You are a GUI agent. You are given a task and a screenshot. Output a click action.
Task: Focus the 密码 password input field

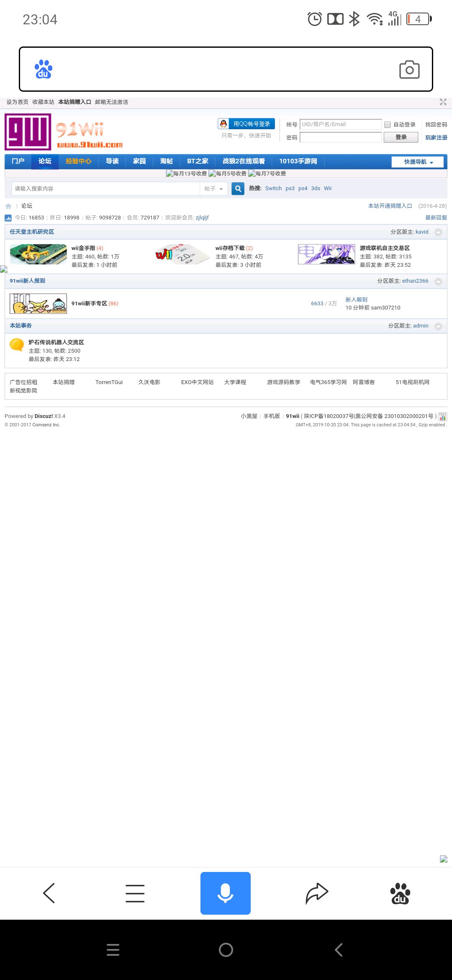(341, 137)
